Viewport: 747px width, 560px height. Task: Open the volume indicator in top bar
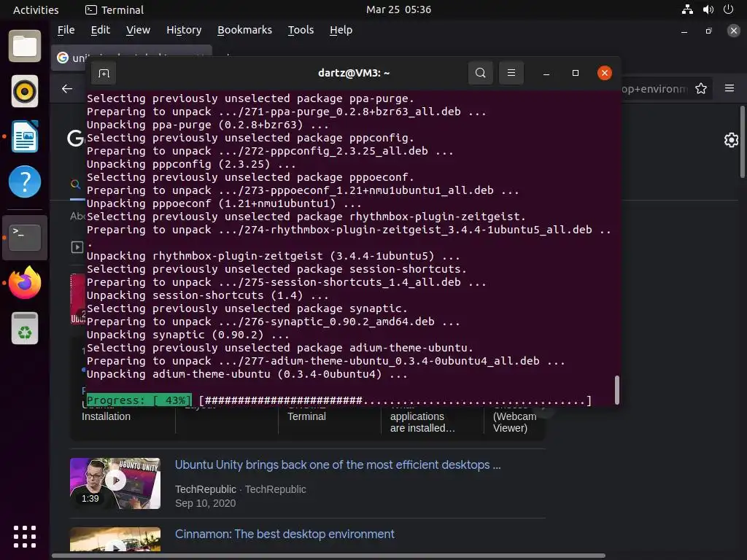pos(708,9)
